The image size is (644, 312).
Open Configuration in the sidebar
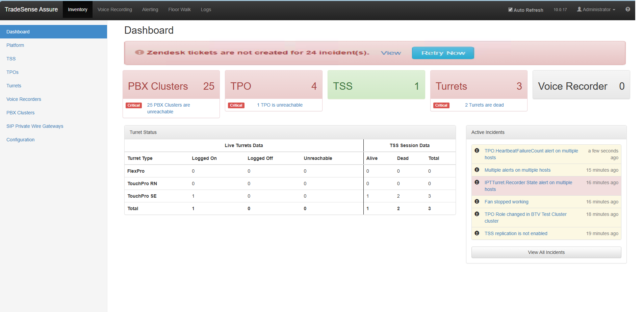20,140
